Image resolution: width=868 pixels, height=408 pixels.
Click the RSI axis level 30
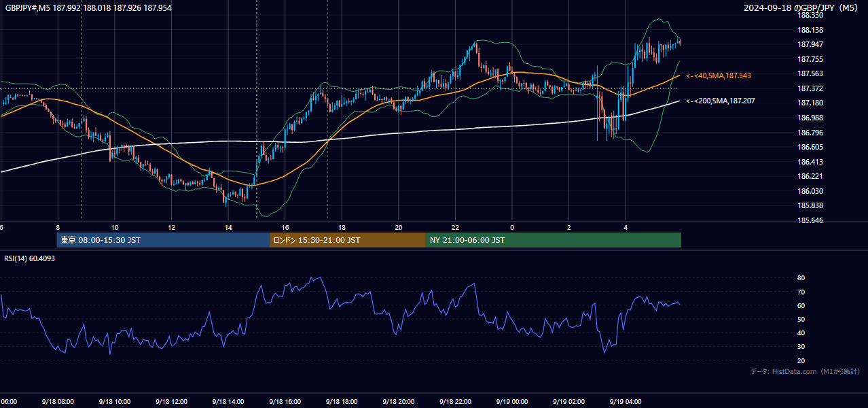801,347
